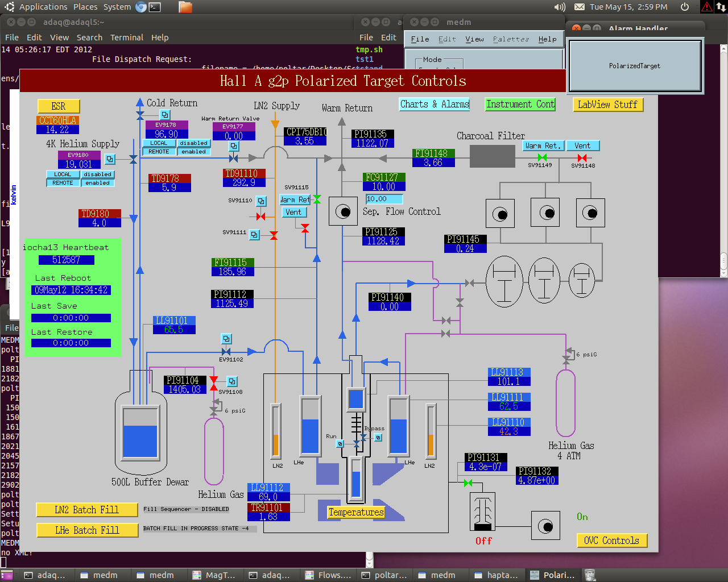Launch Chrome browser from top panel
Viewport: 728px width, 582px height.
click(141, 7)
